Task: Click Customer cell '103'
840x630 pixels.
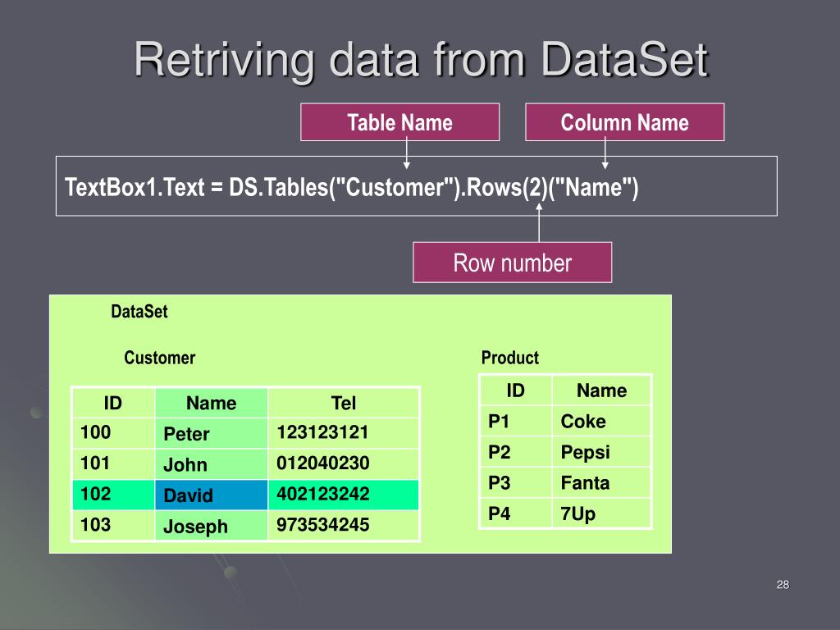Action: coord(114,525)
